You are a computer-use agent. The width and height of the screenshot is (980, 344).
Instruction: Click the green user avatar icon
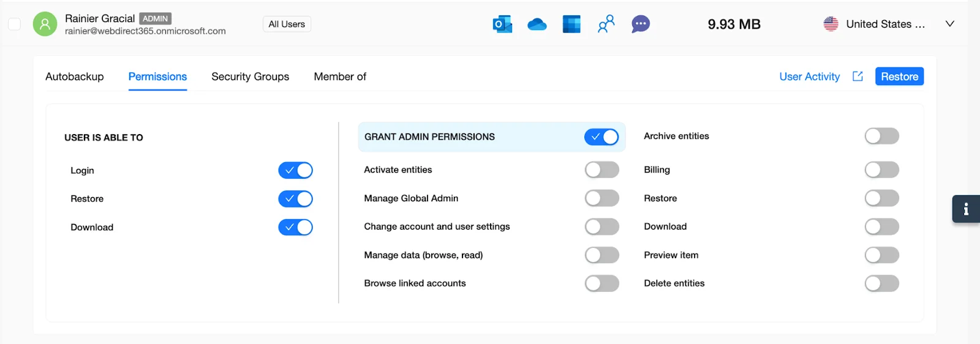(45, 24)
